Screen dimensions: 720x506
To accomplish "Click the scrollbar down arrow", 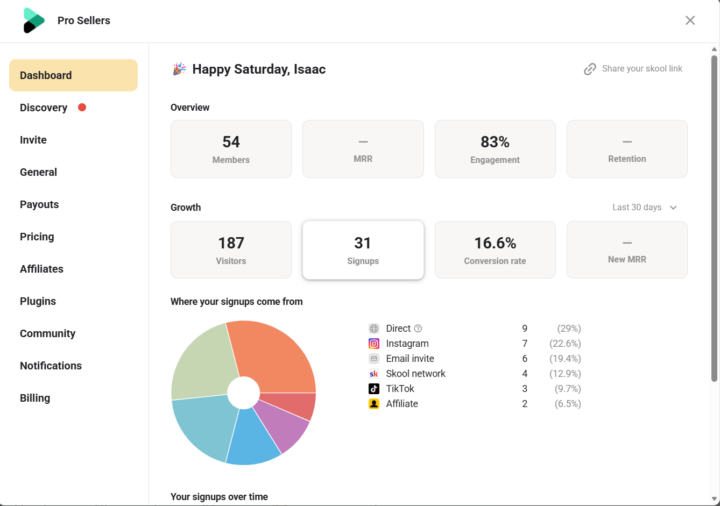I will point(714,498).
